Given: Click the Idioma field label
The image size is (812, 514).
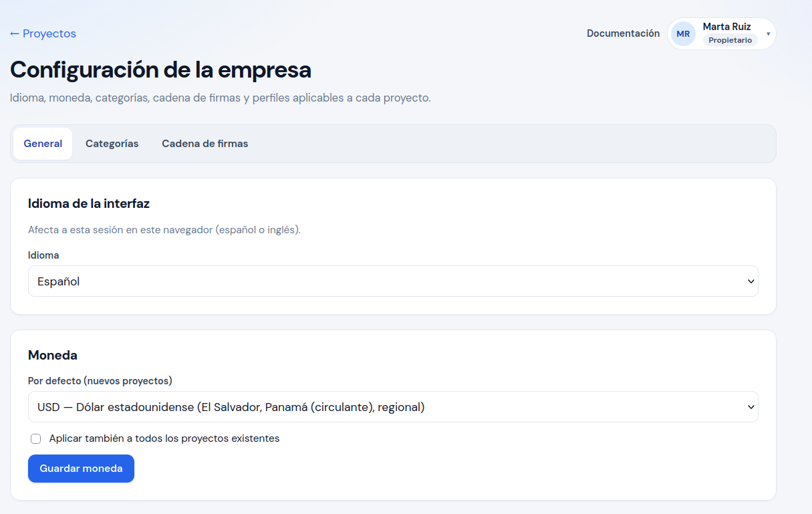Looking at the screenshot, I should click(43, 255).
